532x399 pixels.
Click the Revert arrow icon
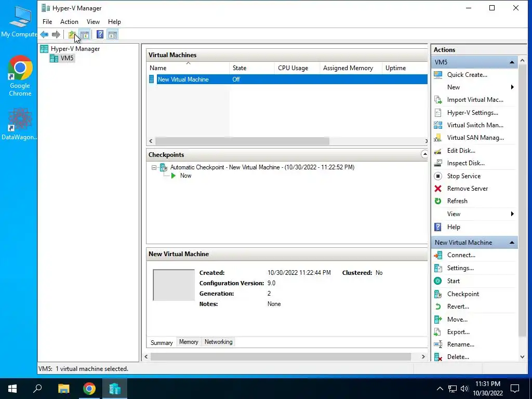tap(438, 307)
